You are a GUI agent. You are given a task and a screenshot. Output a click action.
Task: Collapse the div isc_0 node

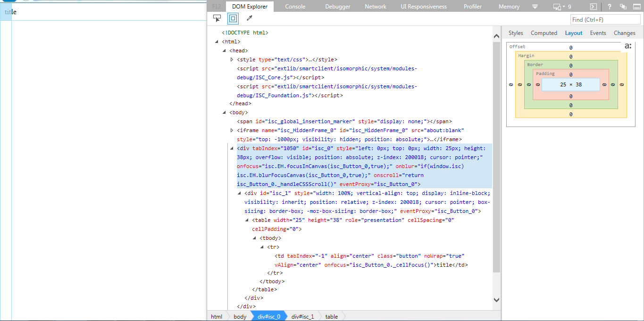click(x=232, y=148)
